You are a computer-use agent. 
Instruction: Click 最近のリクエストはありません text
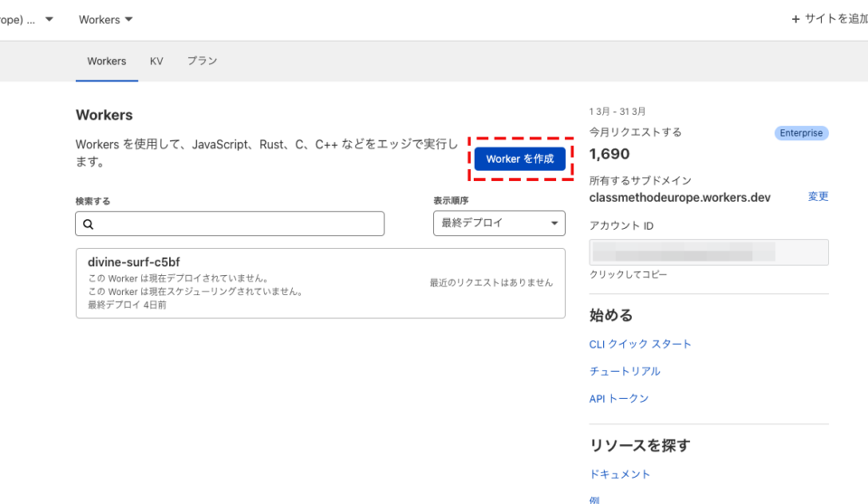pyautogui.click(x=492, y=283)
